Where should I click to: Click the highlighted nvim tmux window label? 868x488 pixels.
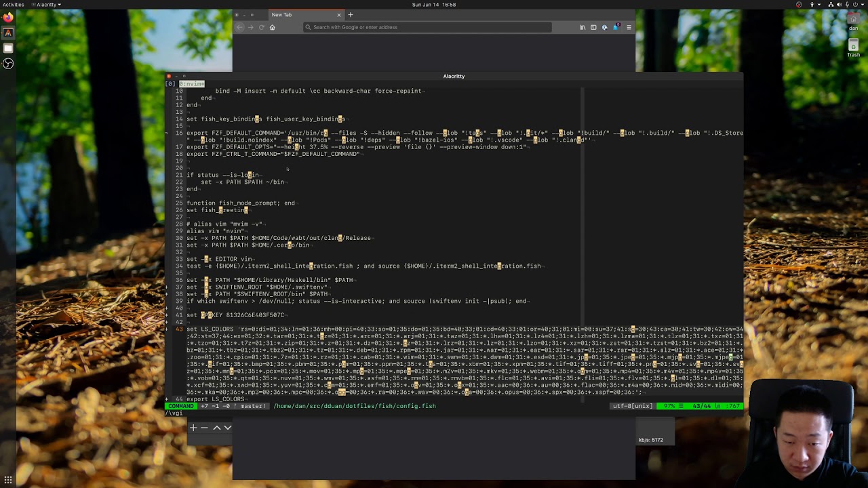click(192, 83)
